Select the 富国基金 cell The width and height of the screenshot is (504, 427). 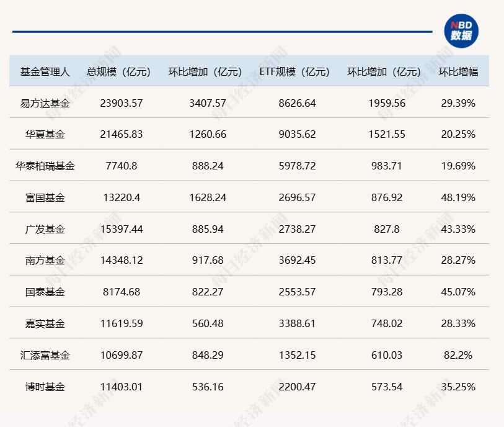click(45, 197)
